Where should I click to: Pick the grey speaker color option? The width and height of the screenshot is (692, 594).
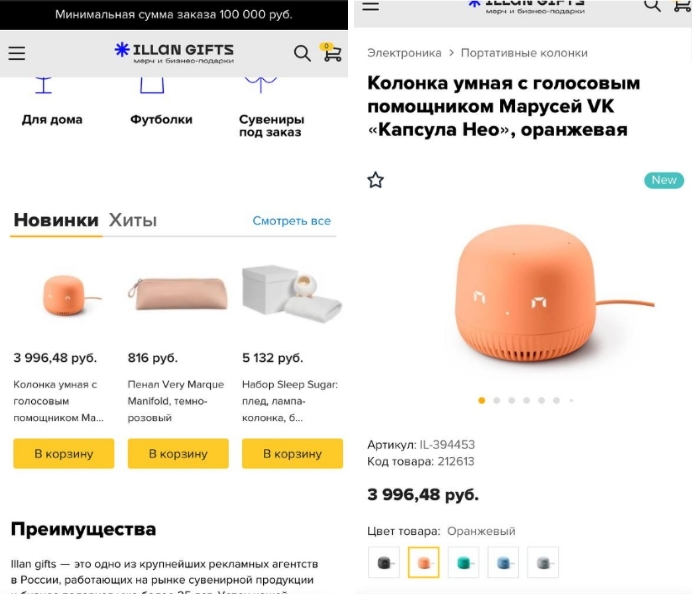[x=543, y=562]
